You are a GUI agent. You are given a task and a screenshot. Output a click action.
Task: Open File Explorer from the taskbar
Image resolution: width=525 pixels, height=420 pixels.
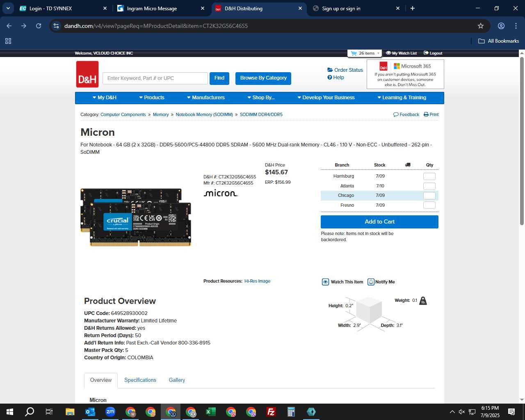point(70,412)
